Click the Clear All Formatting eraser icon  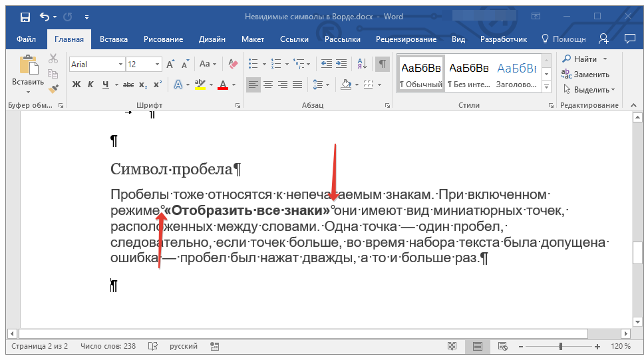[232, 65]
